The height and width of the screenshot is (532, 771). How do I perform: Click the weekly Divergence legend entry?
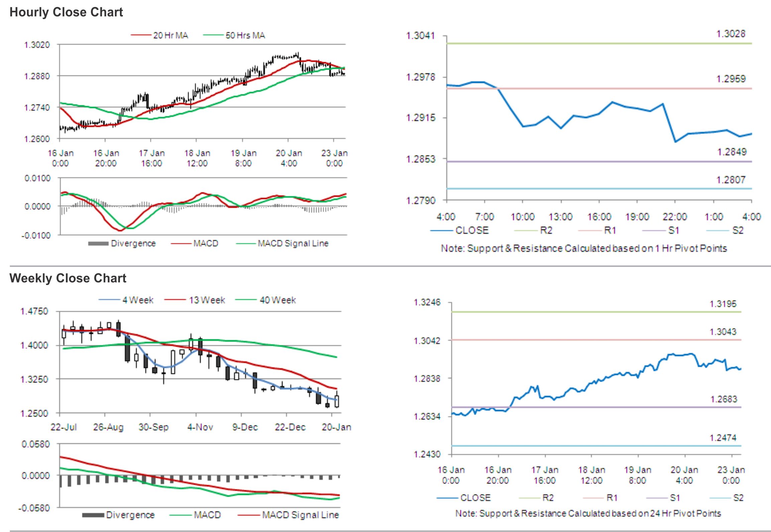point(119,515)
